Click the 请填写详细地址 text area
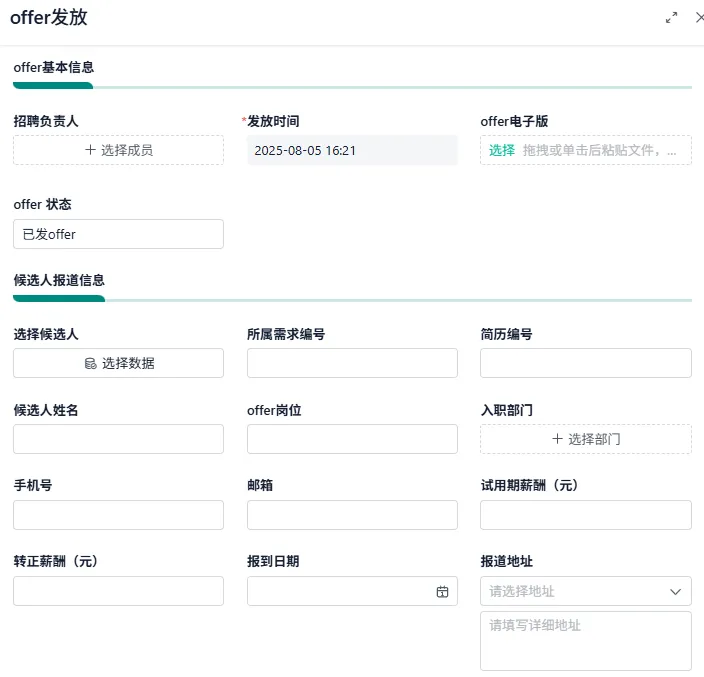Screen dimensions: 704x677 tap(585, 640)
